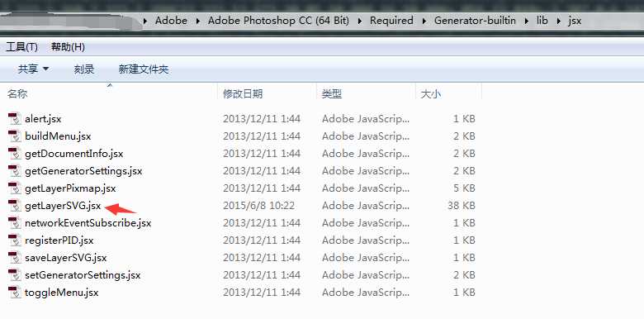Select the buildMenu.jsx file name

(58, 136)
